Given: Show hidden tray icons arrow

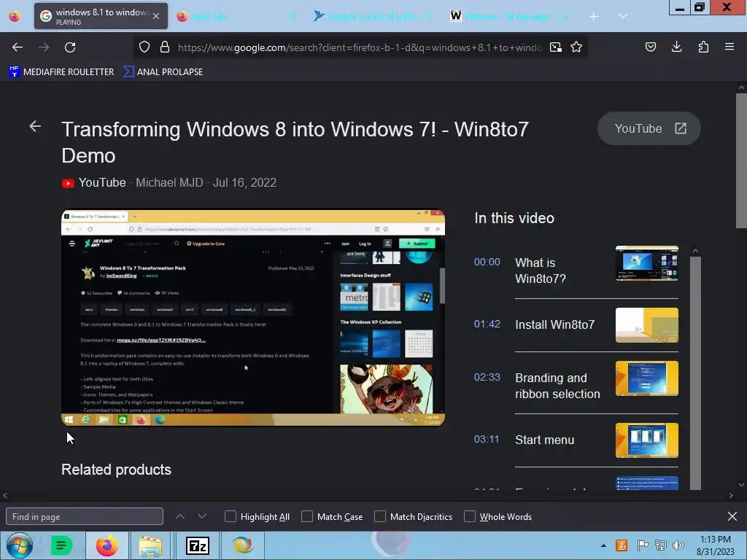Looking at the screenshot, I should 603,545.
